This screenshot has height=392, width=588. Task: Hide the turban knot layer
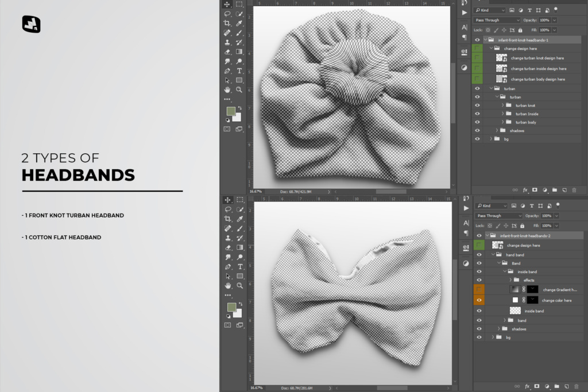[477, 105]
